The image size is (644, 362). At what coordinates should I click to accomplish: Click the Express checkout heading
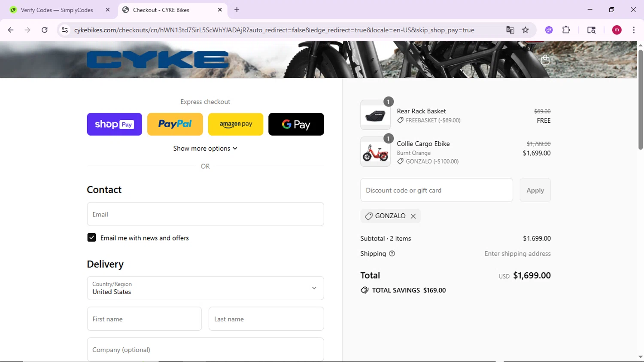coord(205,102)
